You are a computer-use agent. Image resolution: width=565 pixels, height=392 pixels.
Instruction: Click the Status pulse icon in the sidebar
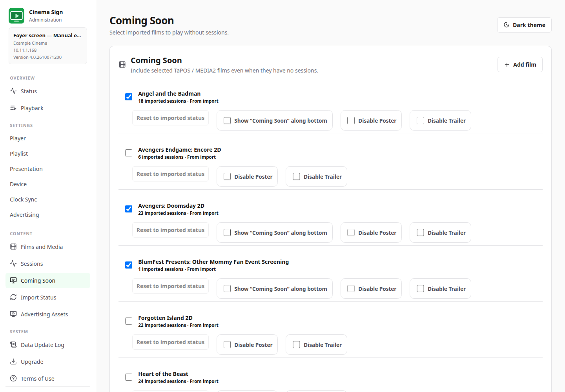point(13,91)
